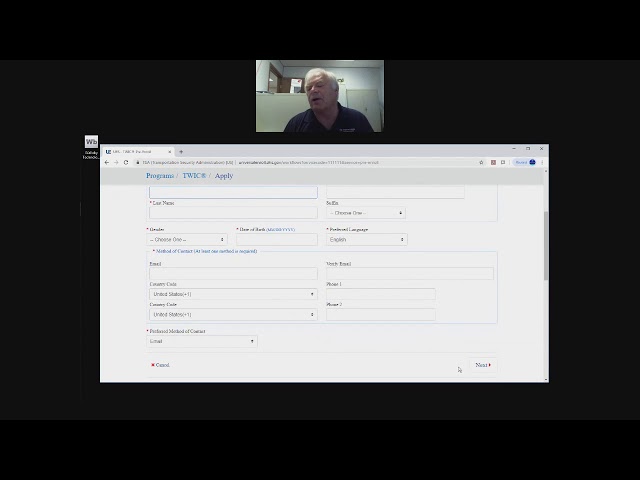This screenshot has height=480, width=640.
Task: Open the Chrome three-dot menu
Action: coord(542,162)
